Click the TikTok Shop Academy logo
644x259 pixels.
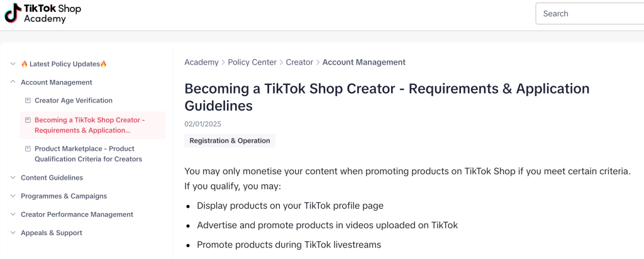[43, 13]
